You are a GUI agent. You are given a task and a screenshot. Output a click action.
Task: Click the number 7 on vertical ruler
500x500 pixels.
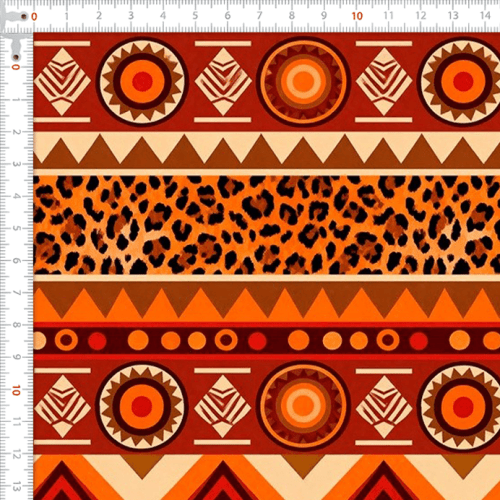(x=16, y=293)
